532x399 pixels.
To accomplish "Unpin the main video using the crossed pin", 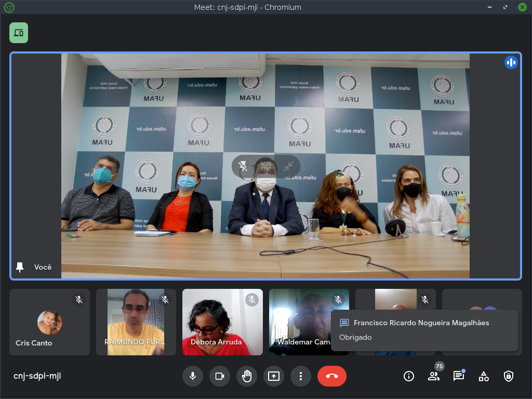I will coord(243,166).
